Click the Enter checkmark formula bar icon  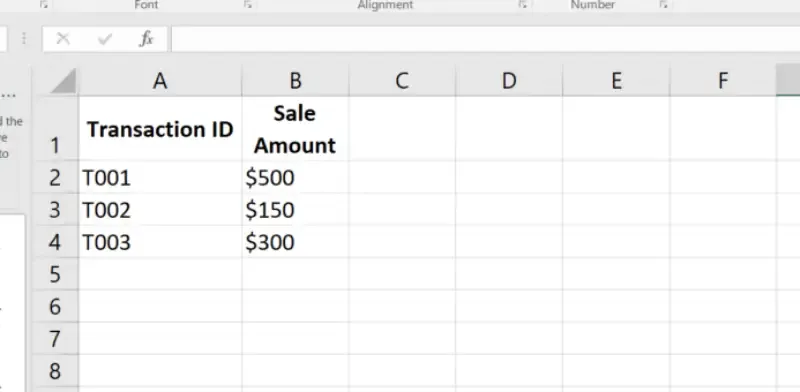pos(105,39)
